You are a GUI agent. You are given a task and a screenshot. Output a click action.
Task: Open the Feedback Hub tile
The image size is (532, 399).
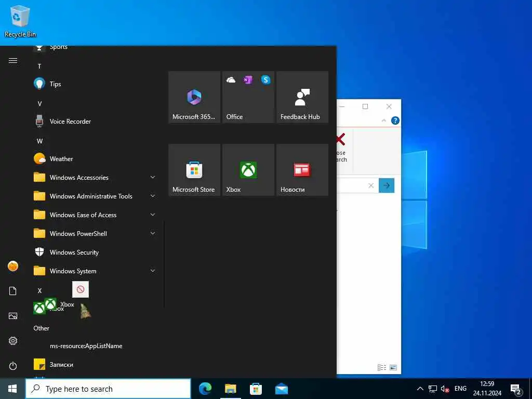tap(302, 97)
